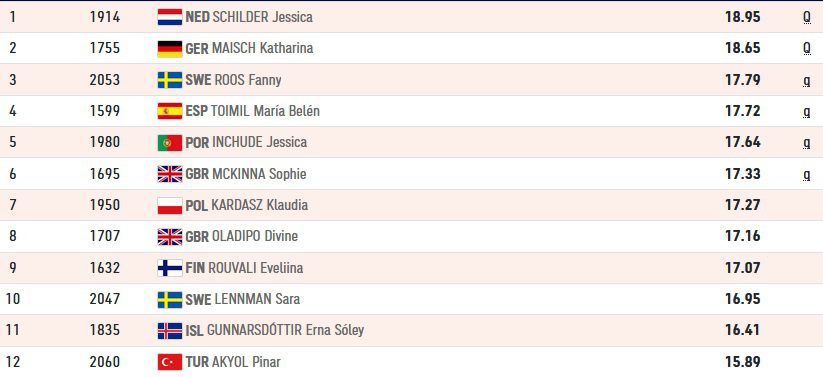The height and width of the screenshot is (377, 823).
Task: Select bib number 2060 in last row
Action: point(104,362)
